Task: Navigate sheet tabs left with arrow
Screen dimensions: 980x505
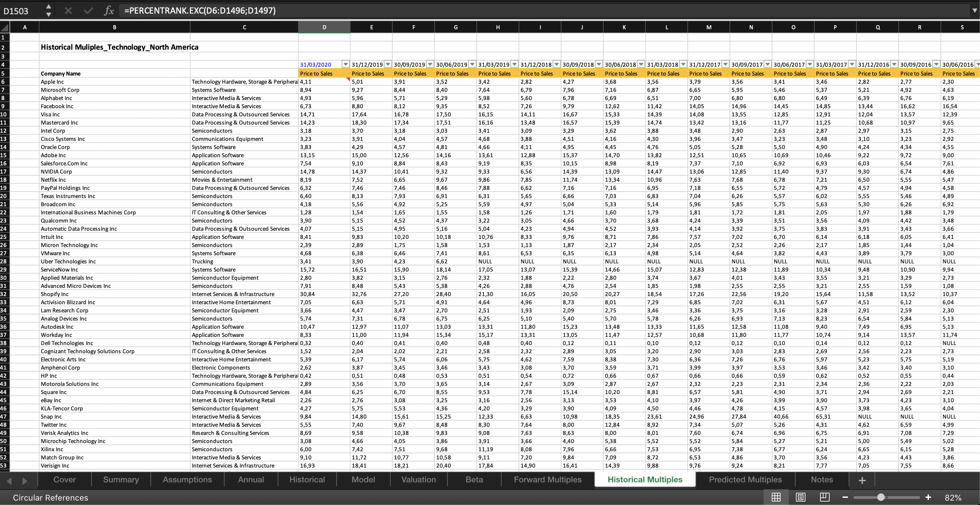Action: (10, 480)
